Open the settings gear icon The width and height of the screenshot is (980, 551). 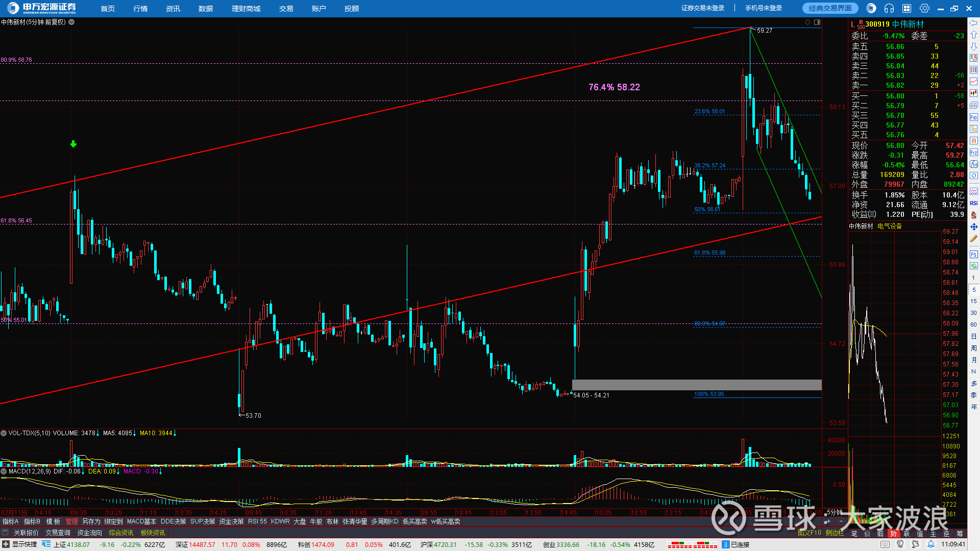click(x=924, y=8)
